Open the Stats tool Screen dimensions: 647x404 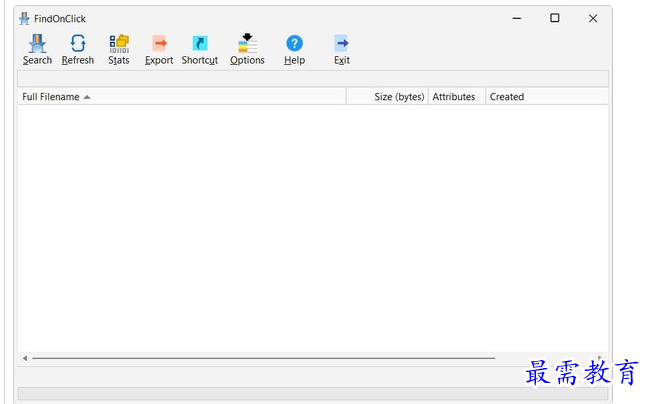coord(119,50)
